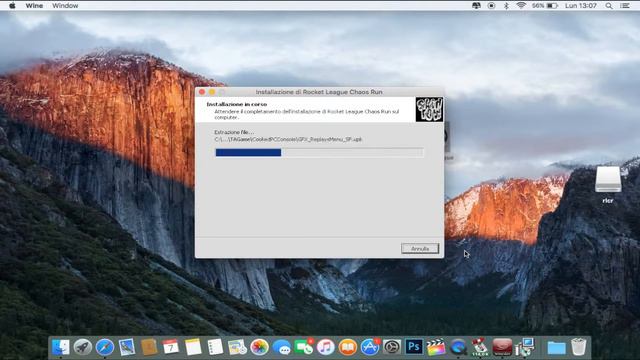Image resolution: width=640 pixels, height=360 pixels.
Task: Open iBooks from the dock
Action: (x=347, y=347)
